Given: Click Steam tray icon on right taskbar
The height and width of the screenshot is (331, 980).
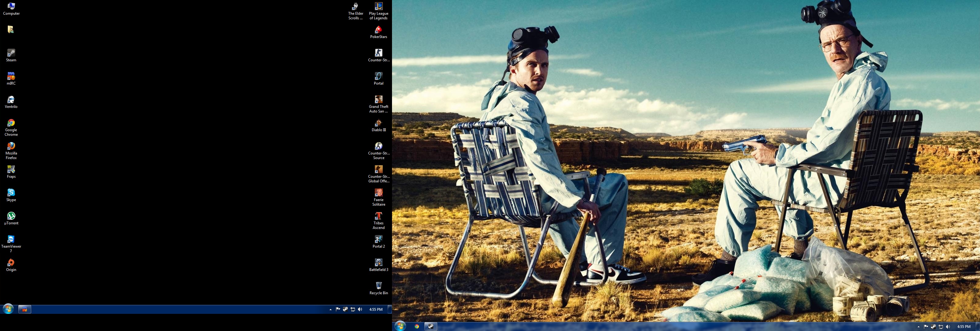Looking at the screenshot, I should 933,326.
